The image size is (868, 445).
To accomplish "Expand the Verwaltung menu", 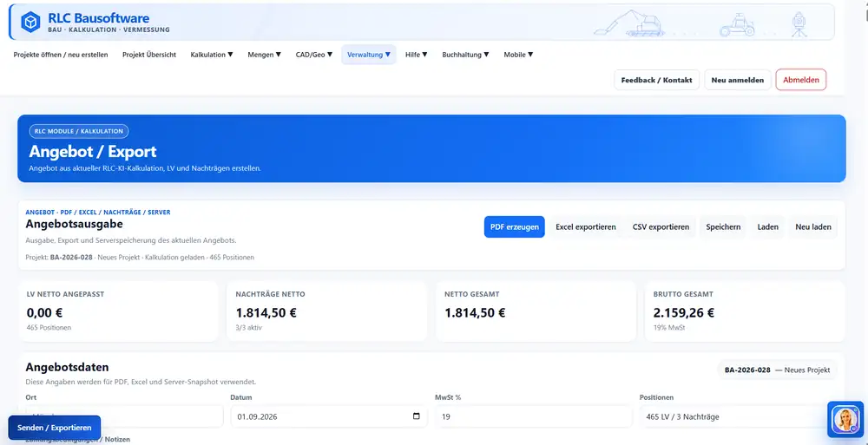I will [369, 55].
